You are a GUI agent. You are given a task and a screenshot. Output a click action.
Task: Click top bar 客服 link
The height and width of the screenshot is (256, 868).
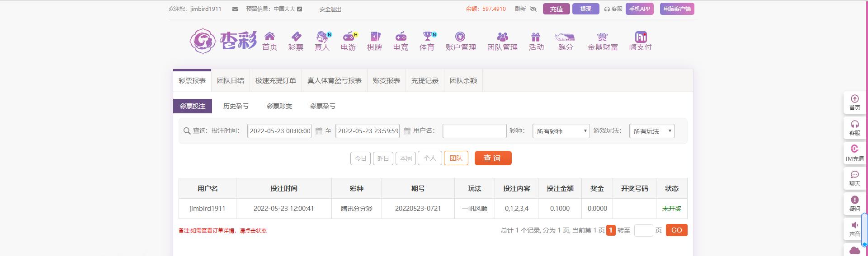point(613,9)
